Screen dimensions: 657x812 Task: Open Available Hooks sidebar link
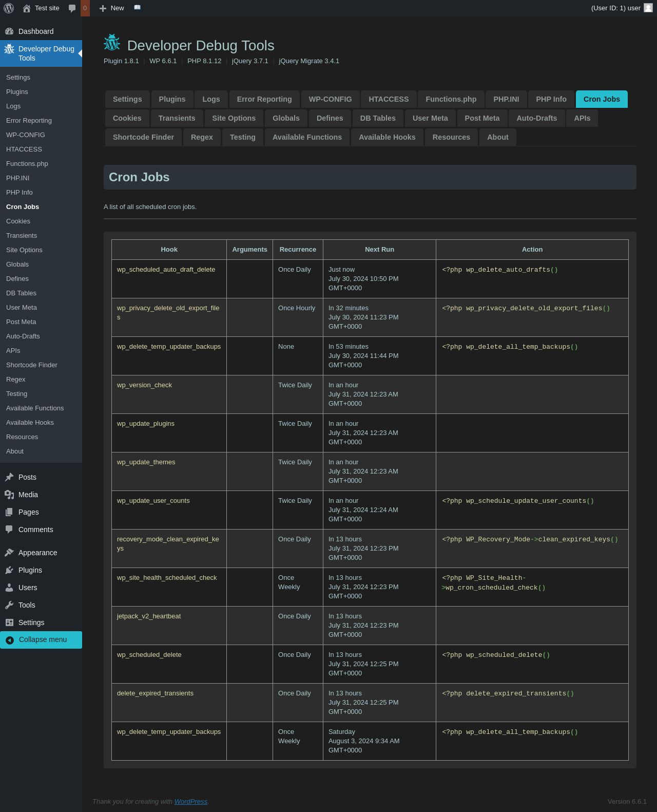point(30,423)
